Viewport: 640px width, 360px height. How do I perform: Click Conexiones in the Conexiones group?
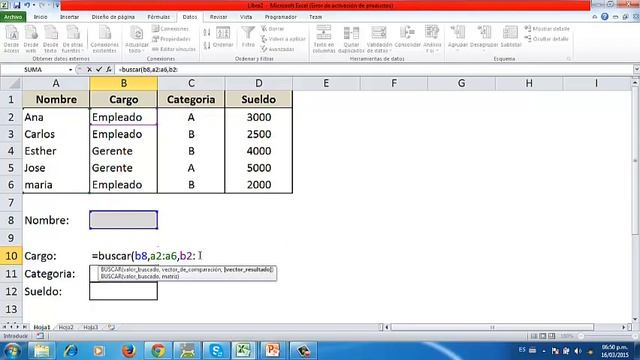click(x=170, y=29)
